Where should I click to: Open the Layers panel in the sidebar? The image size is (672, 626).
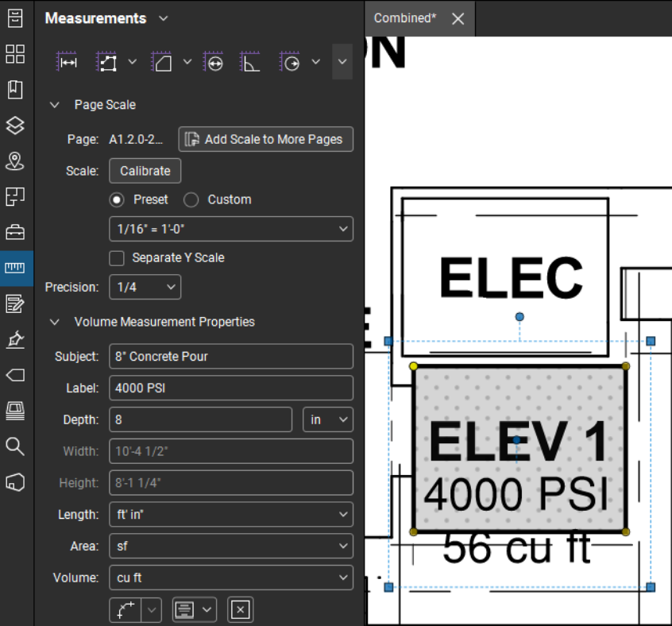tap(15, 125)
